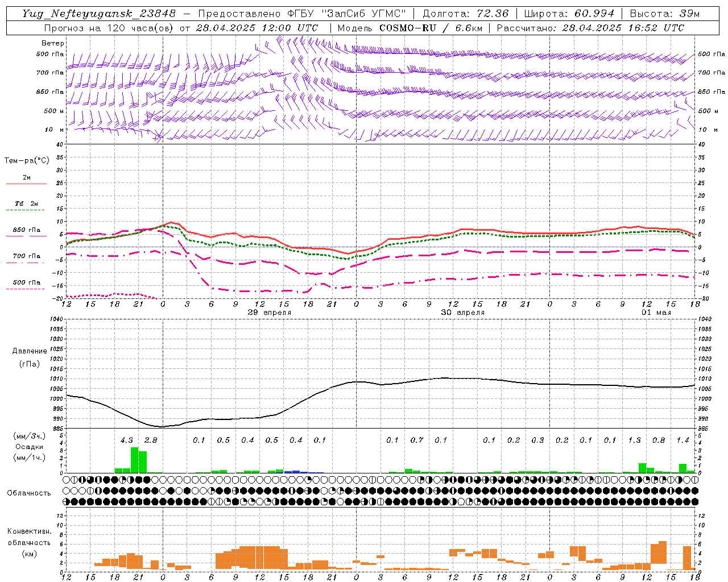Click the blue precipitation bar in Осадки chart
Viewport: 728px width, 582px height.
tap(296, 472)
